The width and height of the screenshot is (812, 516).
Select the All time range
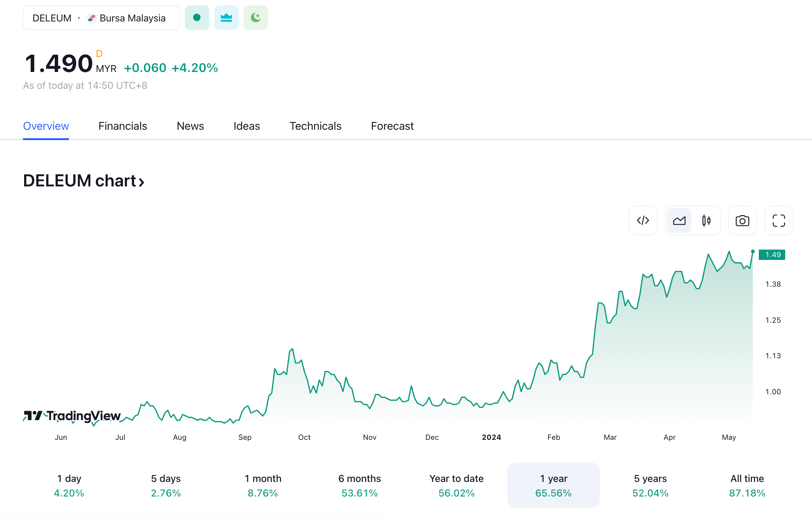(747, 485)
